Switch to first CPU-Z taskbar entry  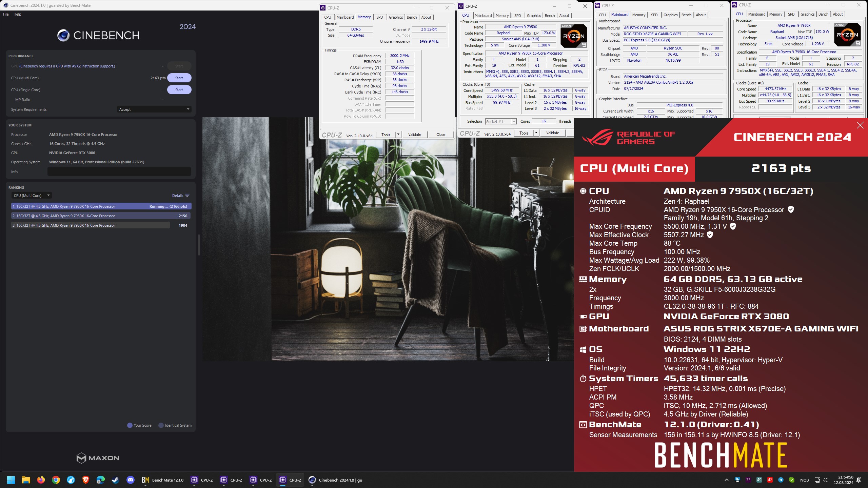point(202,480)
